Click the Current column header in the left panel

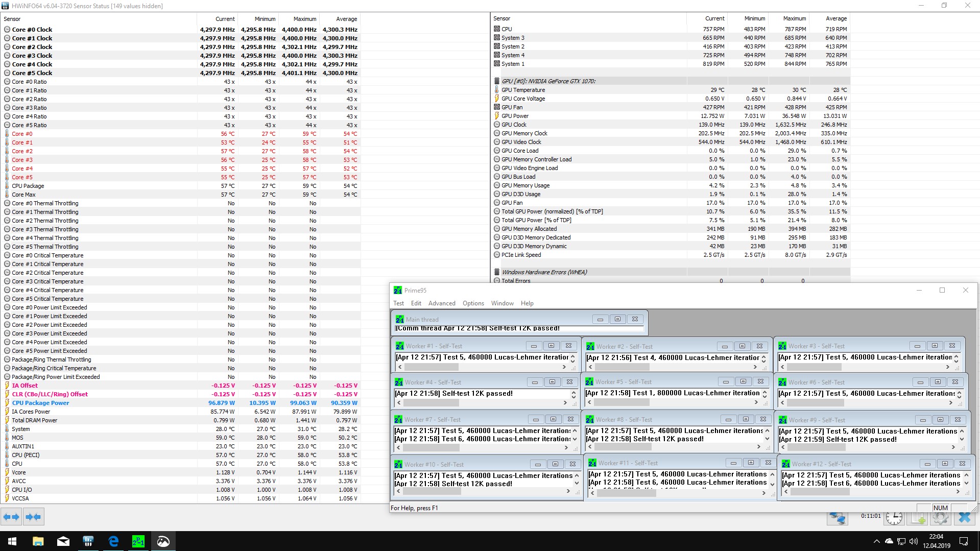(217, 19)
